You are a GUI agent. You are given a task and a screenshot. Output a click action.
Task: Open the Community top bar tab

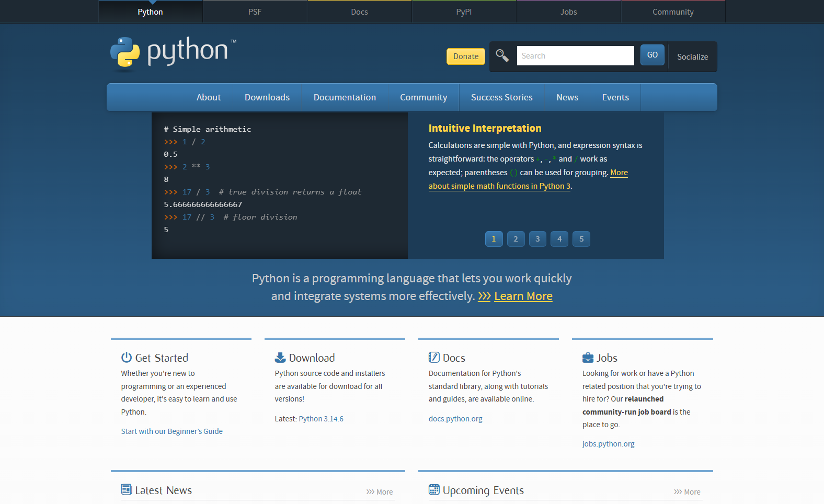point(673,12)
